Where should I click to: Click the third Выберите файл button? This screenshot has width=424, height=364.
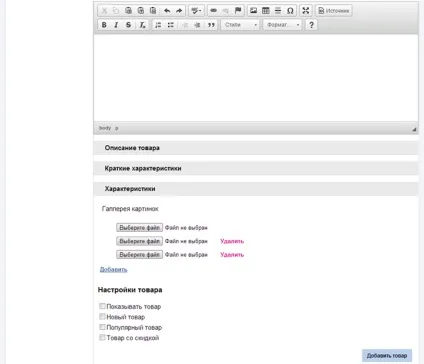point(139,255)
